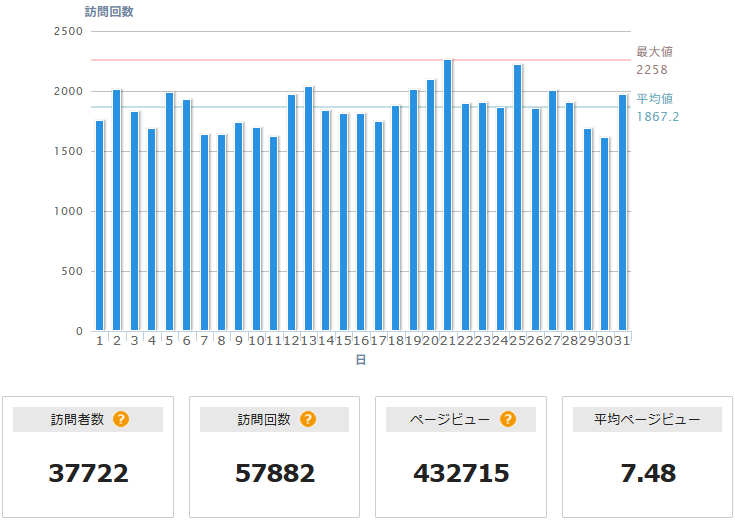The width and height of the screenshot is (735, 520).
Task: Click the bar for day 25
Action: (x=517, y=198)
